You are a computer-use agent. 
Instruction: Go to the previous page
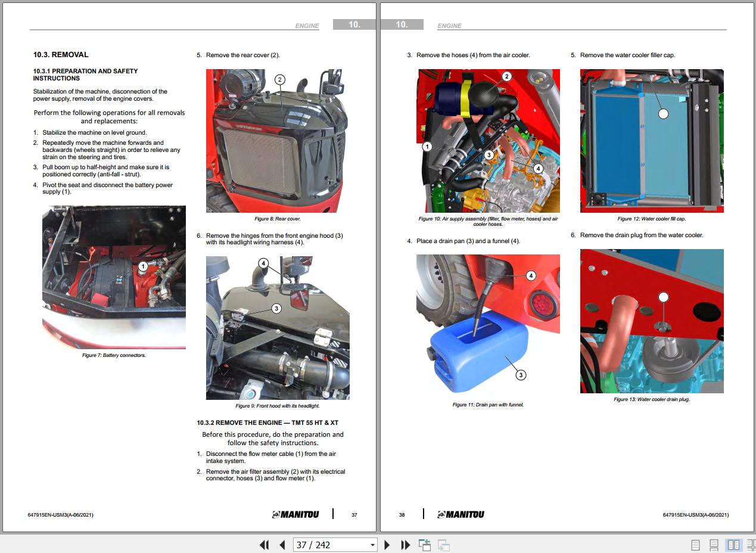[x=282, y=545]
